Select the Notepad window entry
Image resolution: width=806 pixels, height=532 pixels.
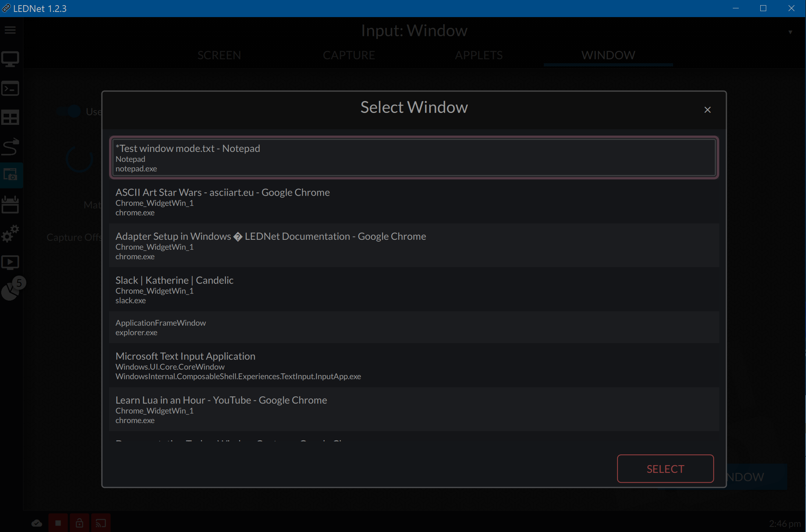tap(413, 157)
